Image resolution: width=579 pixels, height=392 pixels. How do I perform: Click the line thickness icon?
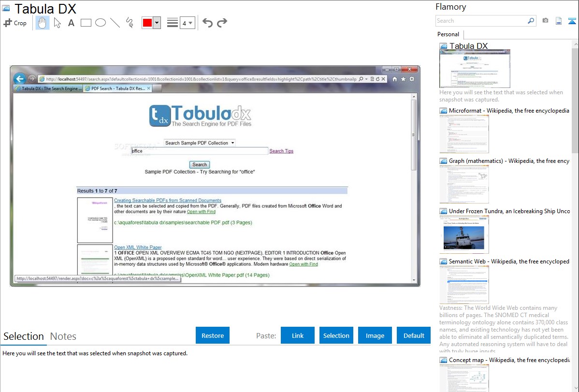click(x=172, y=23)
